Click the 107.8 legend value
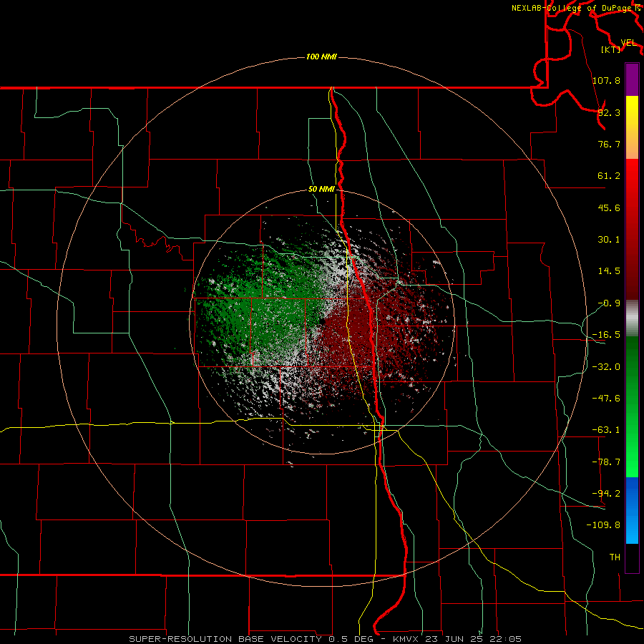The height and width of the screenshot is (644, 644). (x=606, y=80)
